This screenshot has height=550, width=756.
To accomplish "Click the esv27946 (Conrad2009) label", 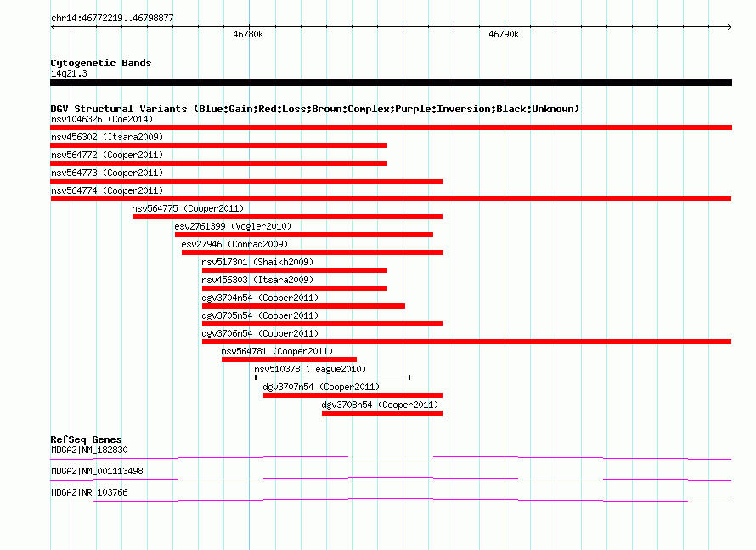I will 234,244.
